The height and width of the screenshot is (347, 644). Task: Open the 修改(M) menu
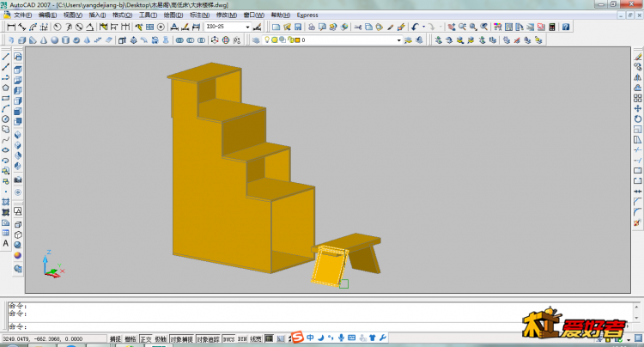(x=227, y=15)
